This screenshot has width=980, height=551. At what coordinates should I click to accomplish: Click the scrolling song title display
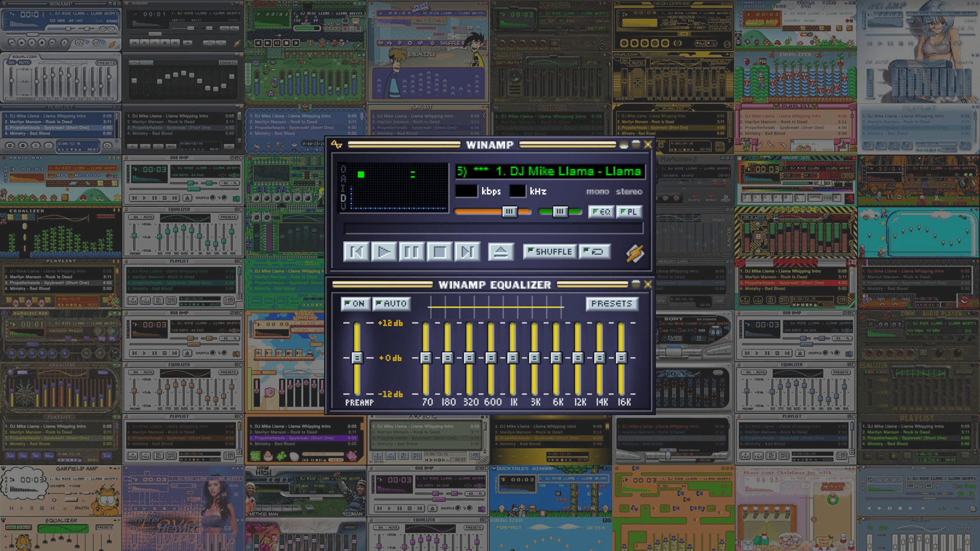coord(550,172)
